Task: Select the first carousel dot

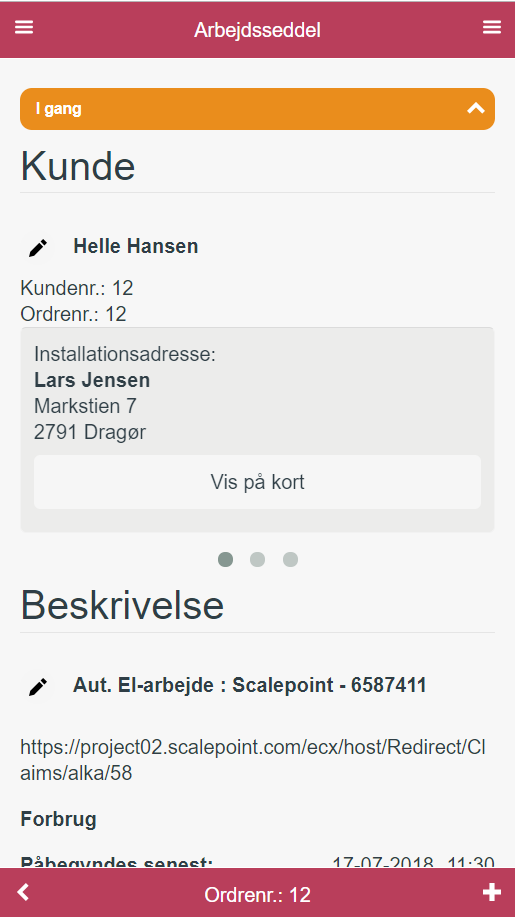Action: 225,560
